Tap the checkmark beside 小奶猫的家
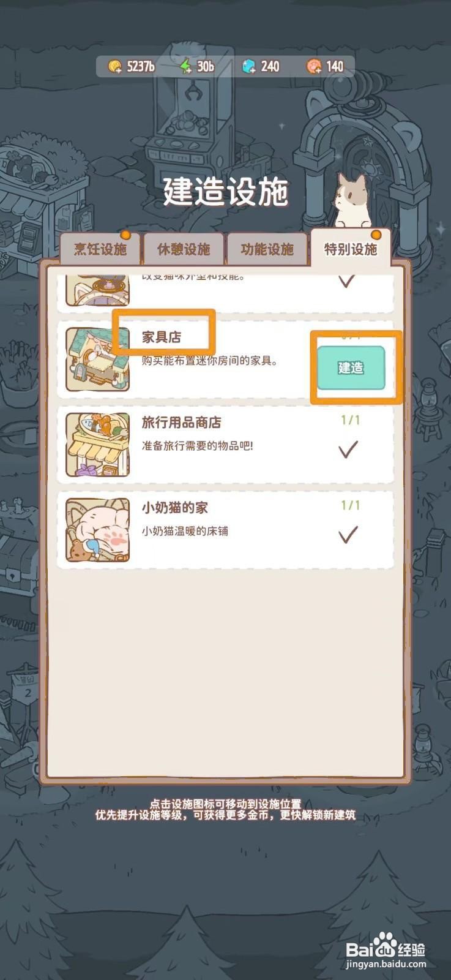The image size is (451, 980). pos(348,535)
